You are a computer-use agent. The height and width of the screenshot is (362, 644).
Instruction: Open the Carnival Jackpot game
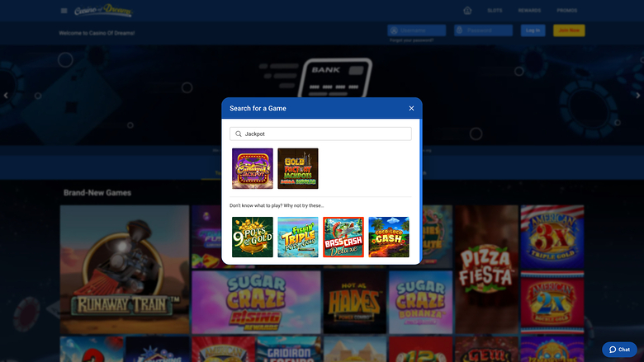(x=253, y=169)
